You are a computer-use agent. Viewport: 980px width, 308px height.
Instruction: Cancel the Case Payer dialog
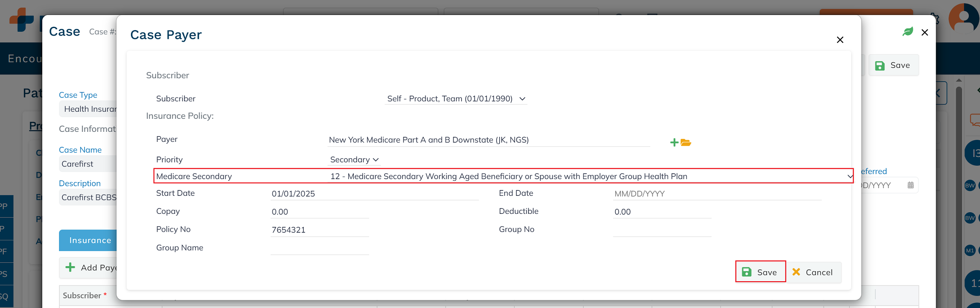click(813, 272)
